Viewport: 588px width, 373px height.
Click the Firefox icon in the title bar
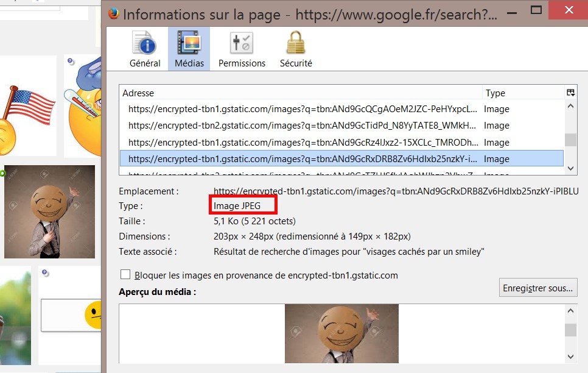coord(113,14)
